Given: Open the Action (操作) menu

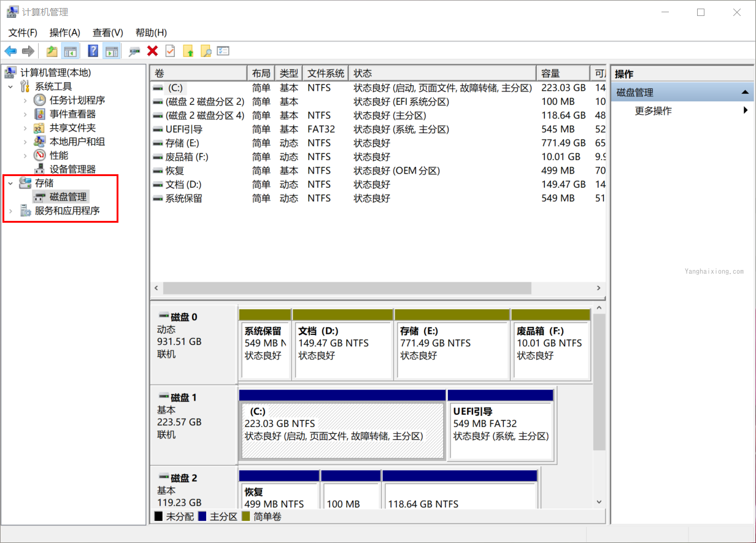Looking at the screenshot, I should pos(65,33).
